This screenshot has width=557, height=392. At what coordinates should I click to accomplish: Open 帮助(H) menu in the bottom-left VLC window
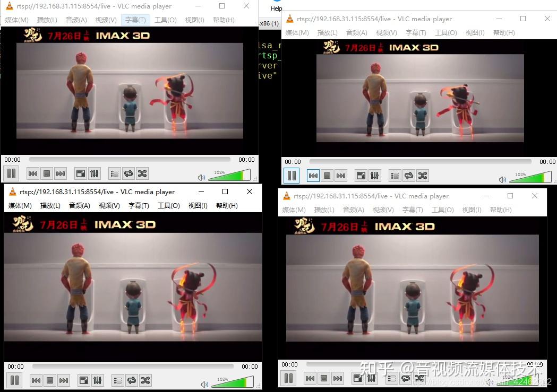[x=227, y=206]
